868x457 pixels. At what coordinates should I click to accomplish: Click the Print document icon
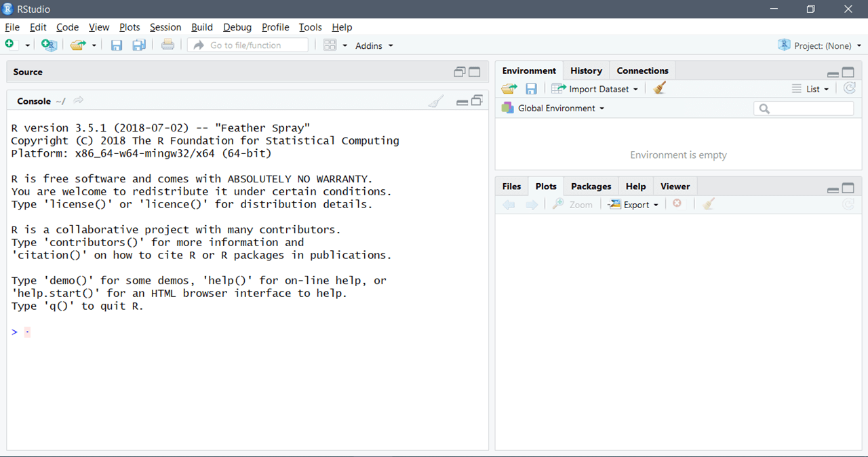167,45
